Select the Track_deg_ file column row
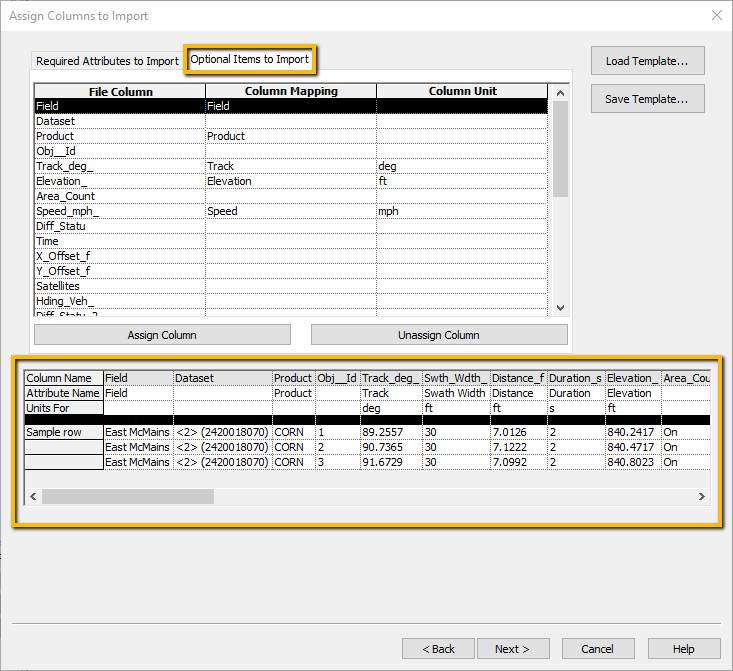 pos(291,166)
